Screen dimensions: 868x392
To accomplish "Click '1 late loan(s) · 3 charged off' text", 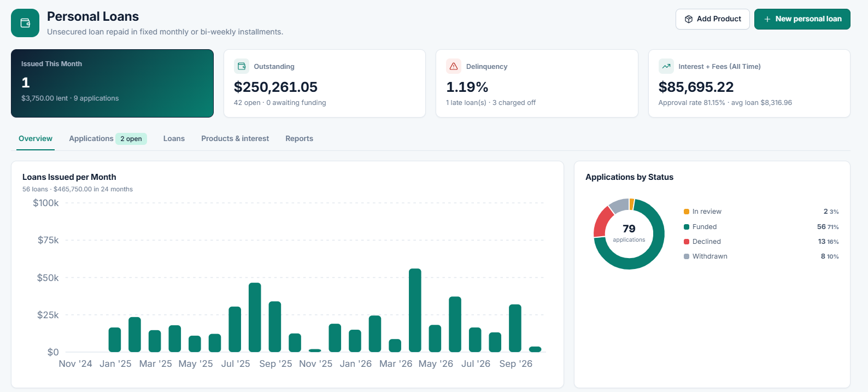I will pyautogui.click(x=491, y=103).
